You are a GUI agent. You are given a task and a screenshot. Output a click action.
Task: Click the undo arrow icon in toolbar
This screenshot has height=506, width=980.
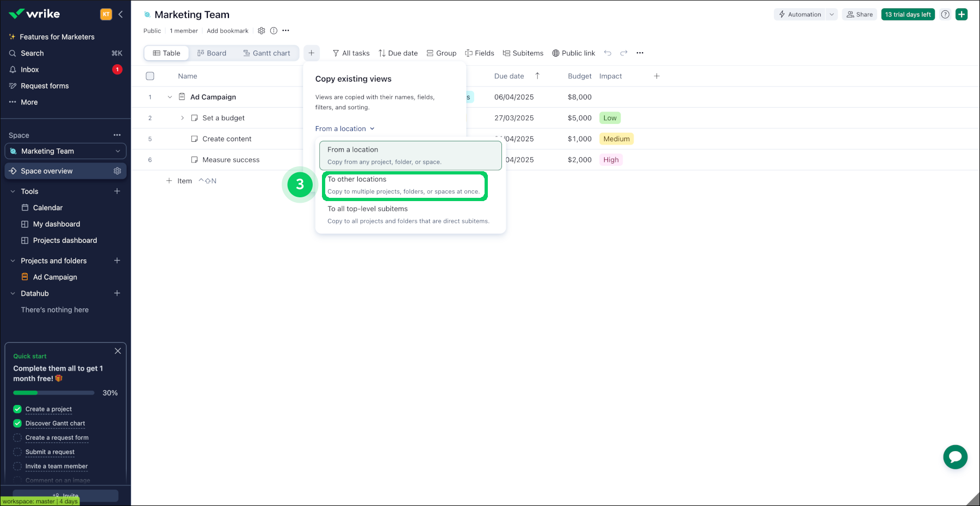click(607, 53)
